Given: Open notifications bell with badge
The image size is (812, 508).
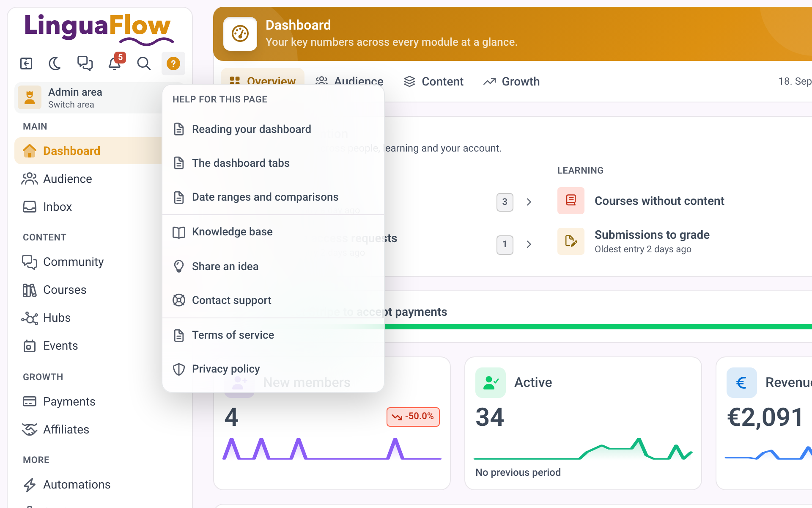Looking at the screenshot, I should click(115, 63).
